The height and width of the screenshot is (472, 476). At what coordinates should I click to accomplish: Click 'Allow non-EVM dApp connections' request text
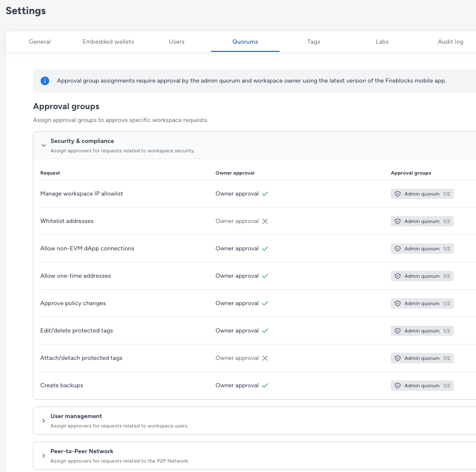pyautogui.click(x=87, y=248)
